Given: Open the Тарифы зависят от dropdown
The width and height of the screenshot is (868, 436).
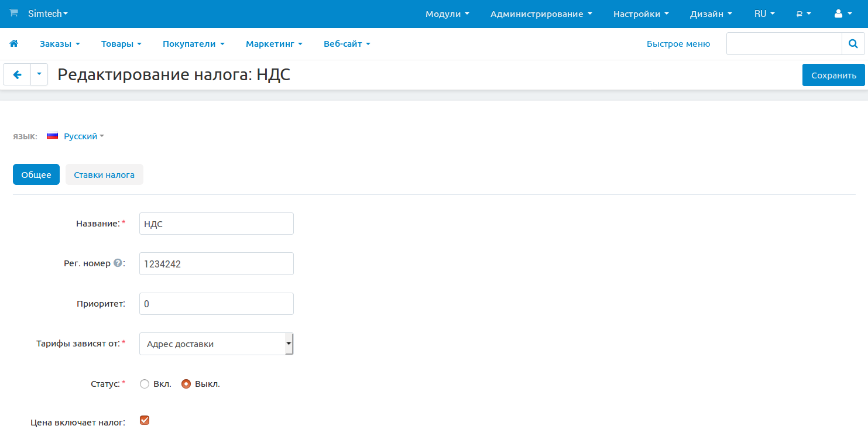Looking at the screenshot, I should click(216, 344).
